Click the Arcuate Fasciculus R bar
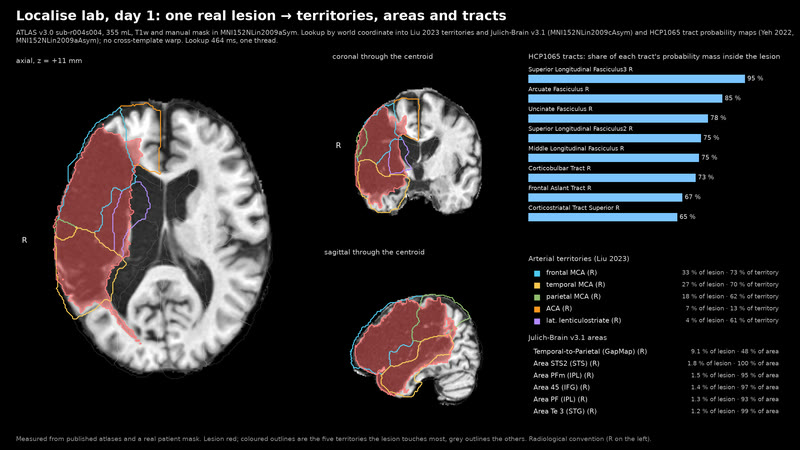Screen dimensions: 800x450 (625, 98)
